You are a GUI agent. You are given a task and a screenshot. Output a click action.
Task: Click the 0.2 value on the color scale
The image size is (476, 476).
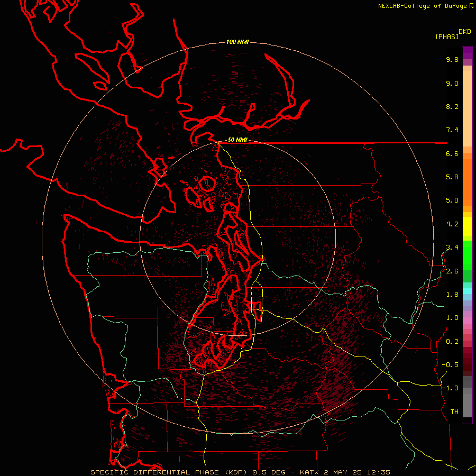pos(452,342)
